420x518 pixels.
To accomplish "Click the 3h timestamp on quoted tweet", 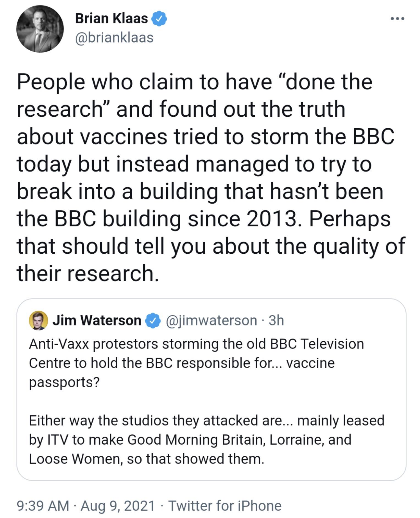I will [276, 320].
